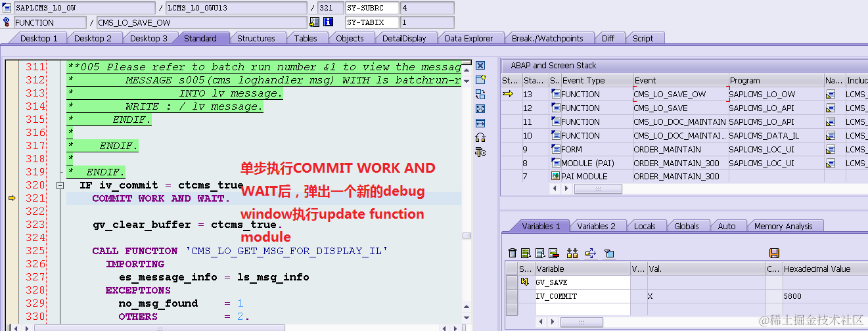Click the headset Services icon beside editor
The height and width of the screenshot is (331, 868).
coord(480,137)
